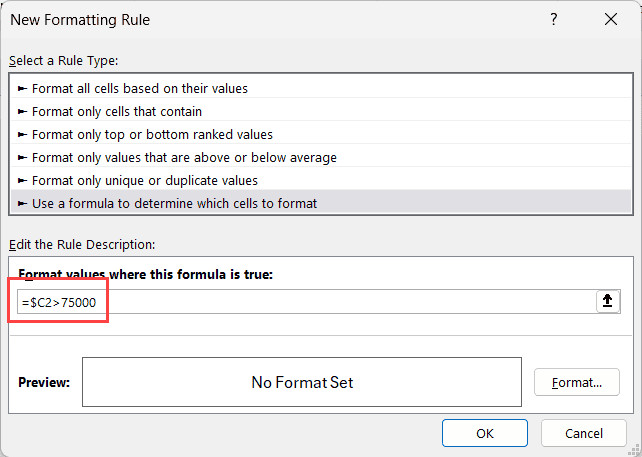Click arrow bullet before 'Format only cells that contain'
The image size is (642, 457).
tap(23, 112)
